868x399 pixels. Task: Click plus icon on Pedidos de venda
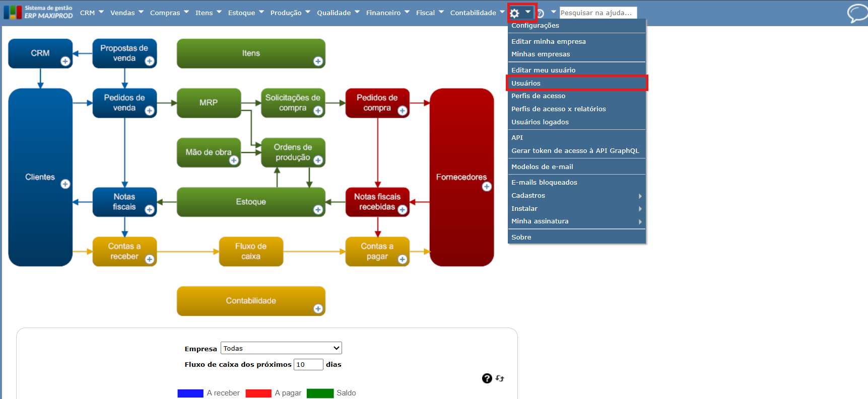[x=150, y=111]
